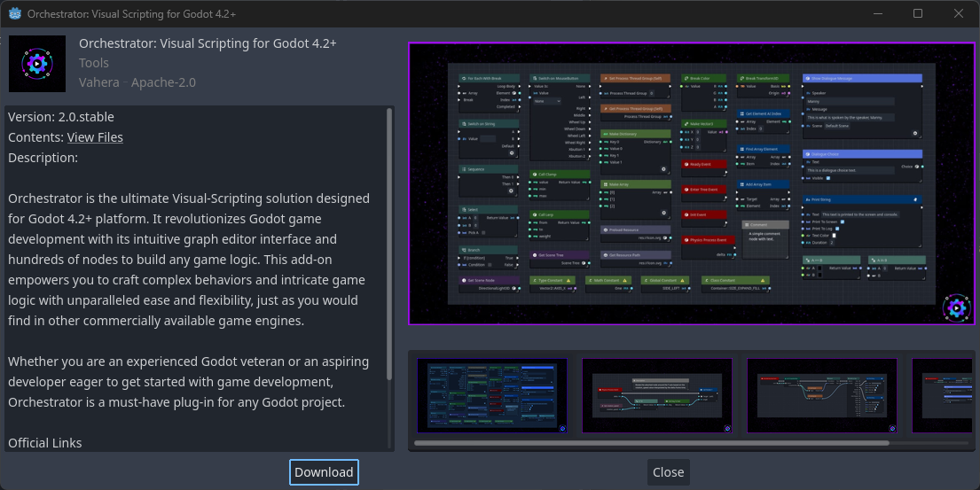Image resolution: width=980 pixels, height=490 pixels.
Task: Click the Description: label
Action: pyautogui.click(x=43, y=158)
